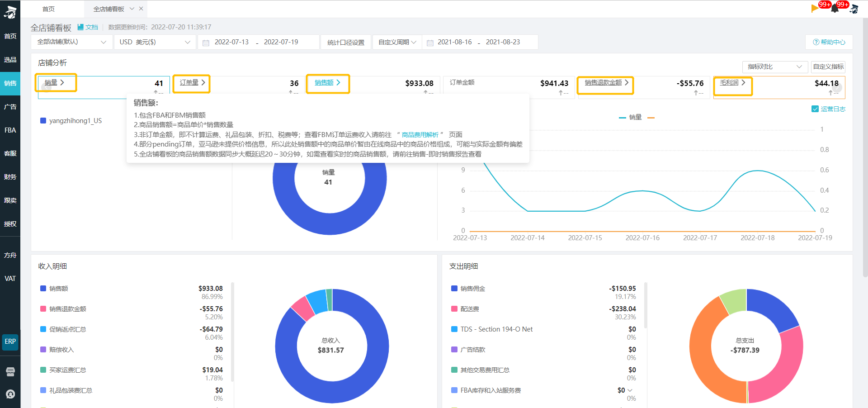Open 跟卖 in the sidebar
Screen dimensions: 868x408
(x=10, y=200)
